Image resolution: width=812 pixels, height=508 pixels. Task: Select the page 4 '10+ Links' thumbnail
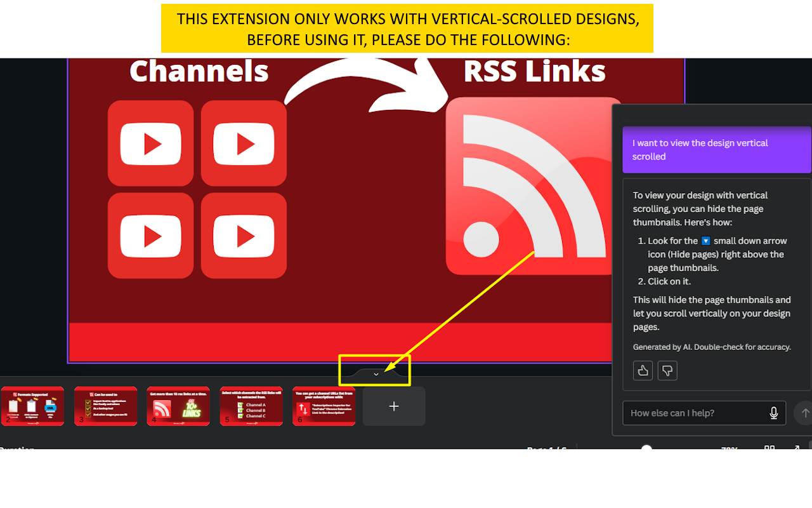(178, 406)
